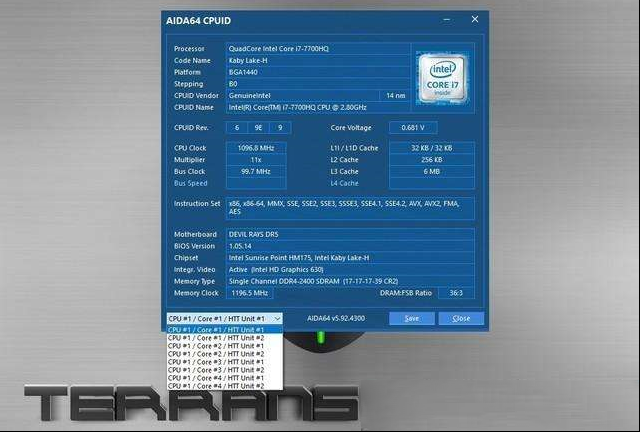The width and height of the screenshot is (640, 432).
Task: Click the Motherboard value DEVIL RAYS DRS
Action: [x=350, y=234]
